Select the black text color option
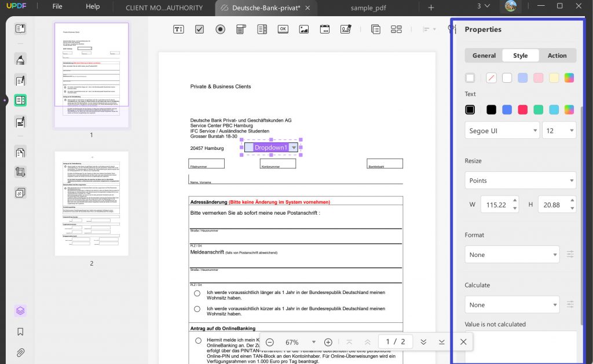Viewport: 593px width, 364px height. [490, 109]
